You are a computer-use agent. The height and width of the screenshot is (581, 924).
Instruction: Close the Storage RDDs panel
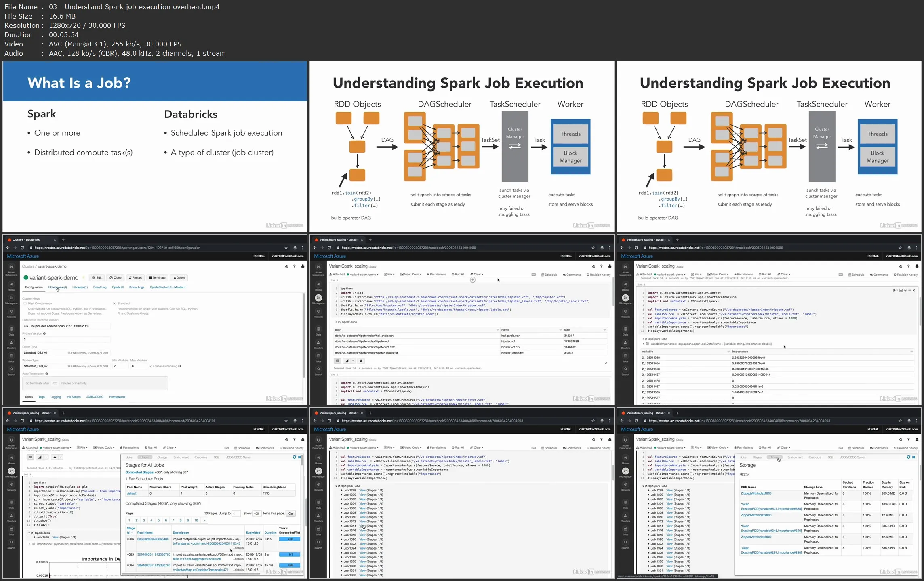913,457
